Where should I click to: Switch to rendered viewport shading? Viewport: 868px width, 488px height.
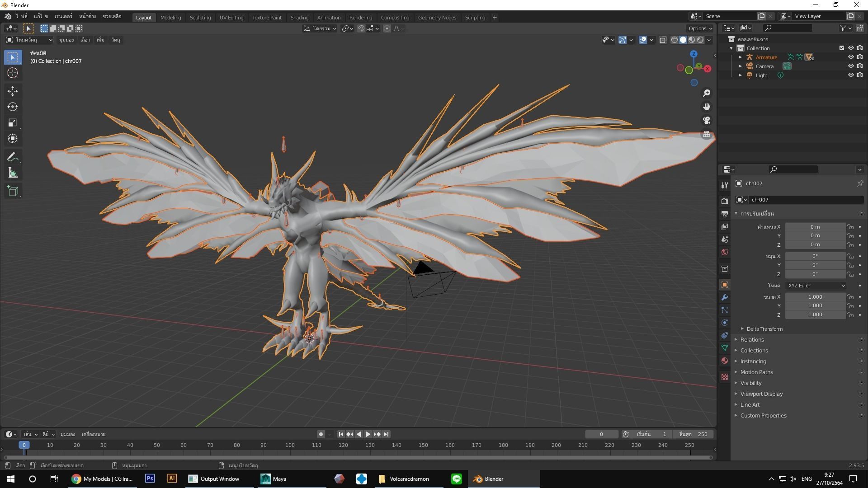700,40
